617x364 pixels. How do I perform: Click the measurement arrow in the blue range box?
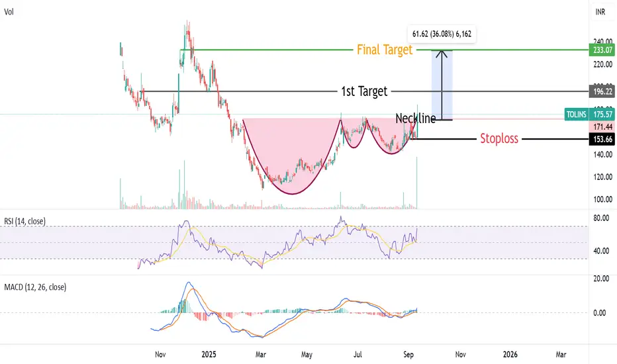[x=442, y=85]
